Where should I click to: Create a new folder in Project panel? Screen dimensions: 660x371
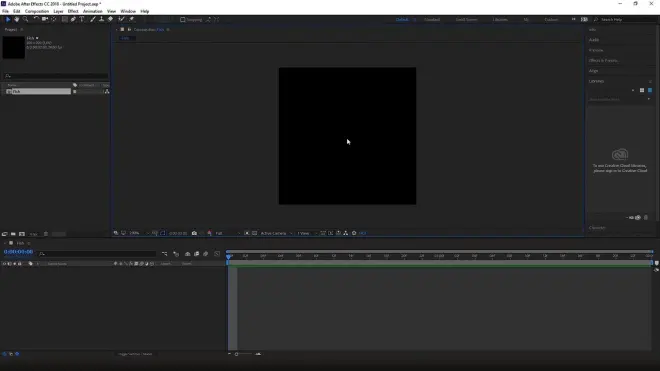(x=13, y=234)
